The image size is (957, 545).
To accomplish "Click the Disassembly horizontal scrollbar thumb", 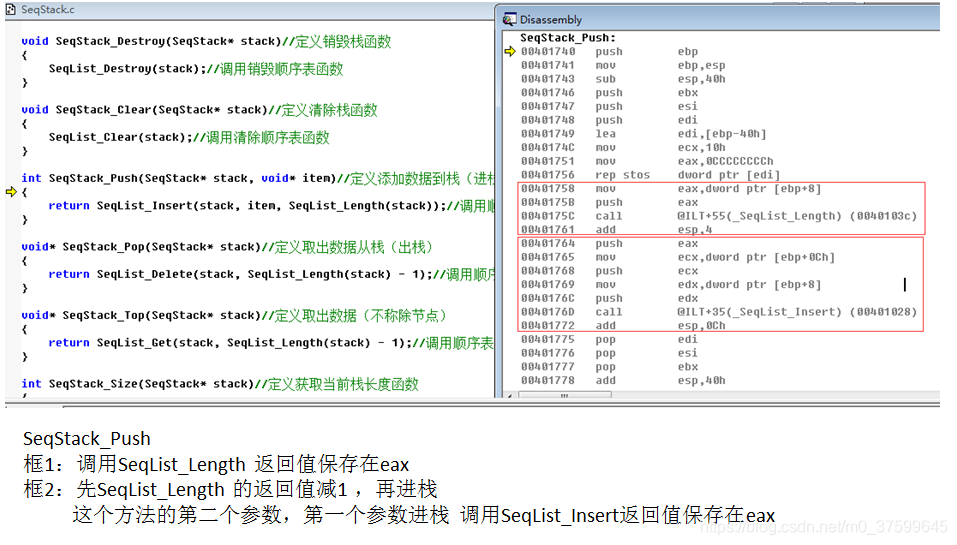I will click(565, 395).
